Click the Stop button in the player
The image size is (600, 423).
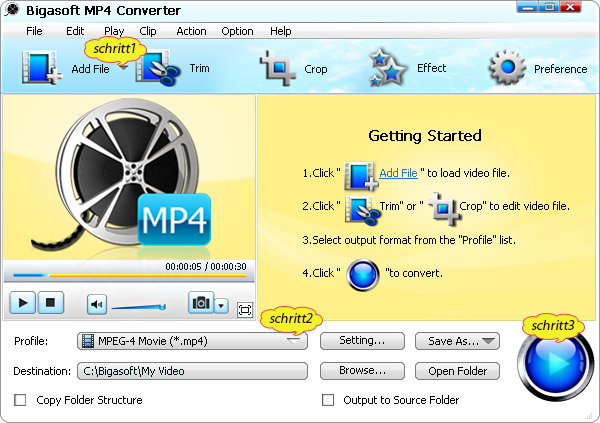point(50,303)
